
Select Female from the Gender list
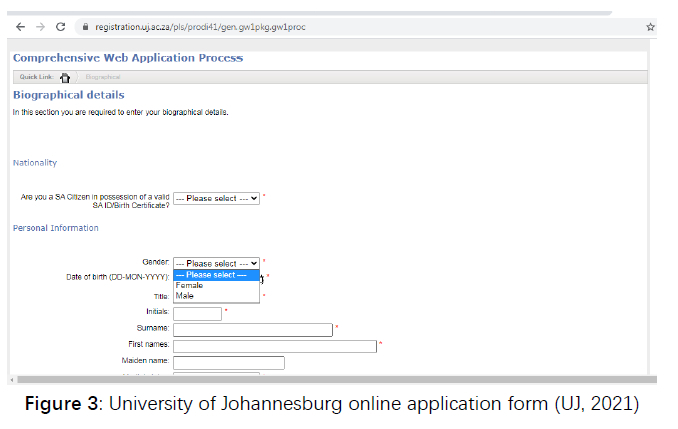(x=189, y=285)
